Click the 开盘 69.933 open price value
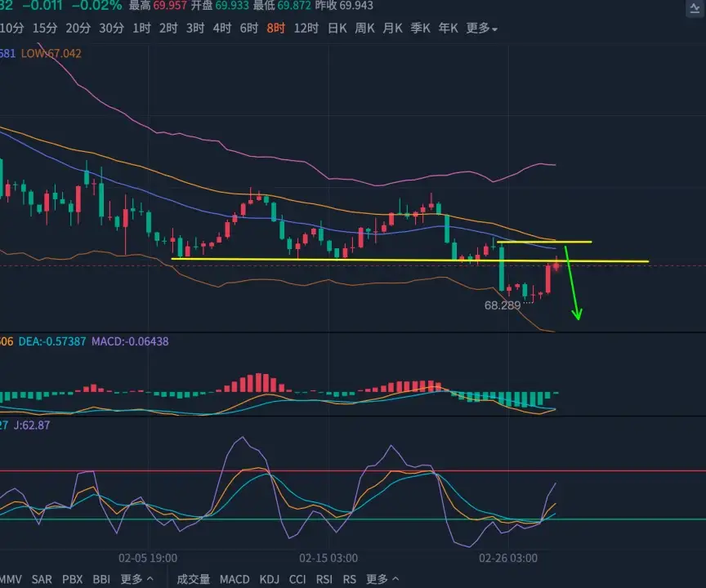 (220, 6)
